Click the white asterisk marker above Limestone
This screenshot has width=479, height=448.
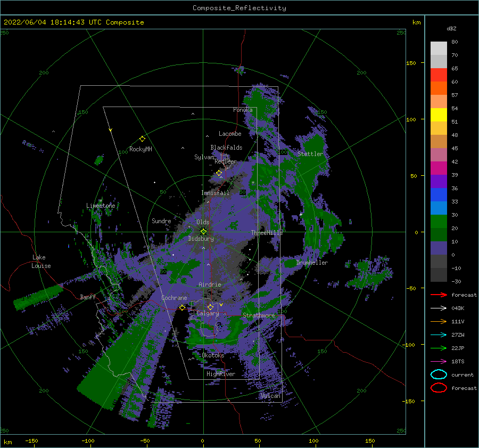(x=101, y=201)
